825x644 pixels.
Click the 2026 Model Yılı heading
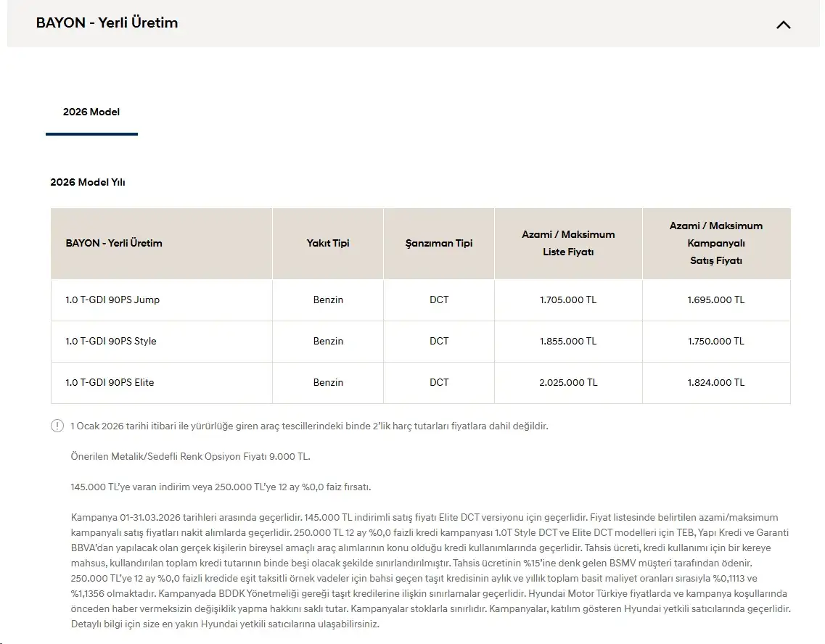[87, 183]
